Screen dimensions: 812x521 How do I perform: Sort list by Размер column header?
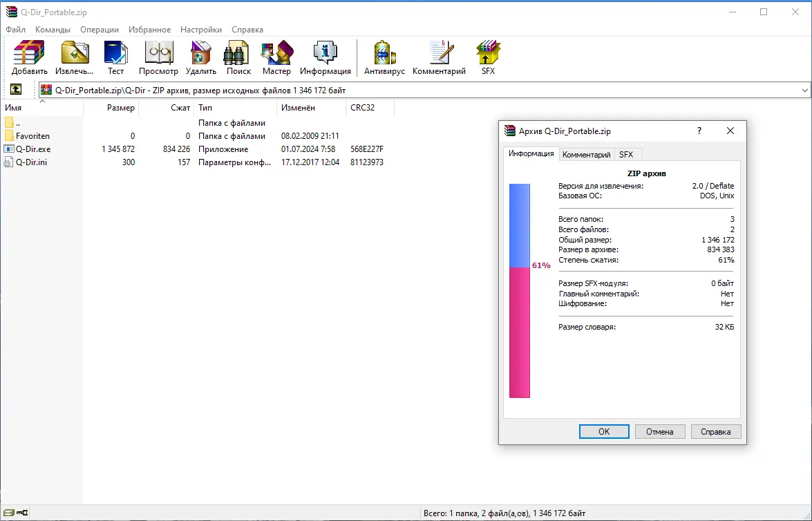pyautogui.click(x=111, y=108)
